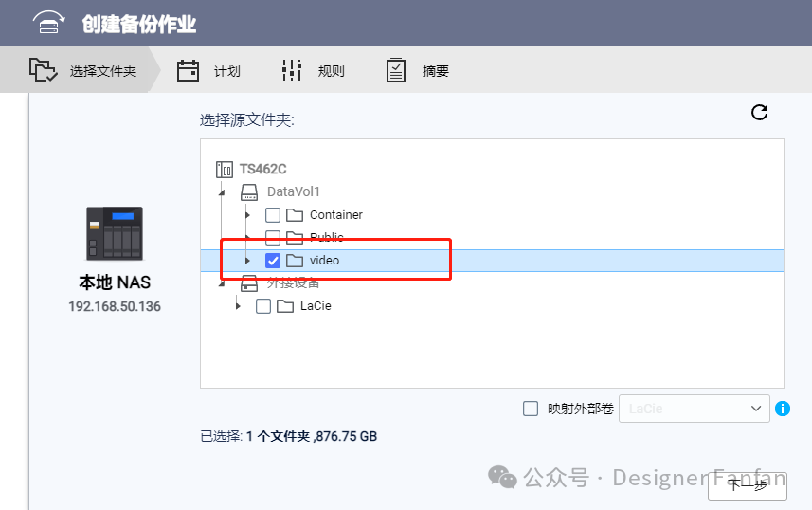
Task: Click the local NAS device image
Action: (x=114, y=233)
